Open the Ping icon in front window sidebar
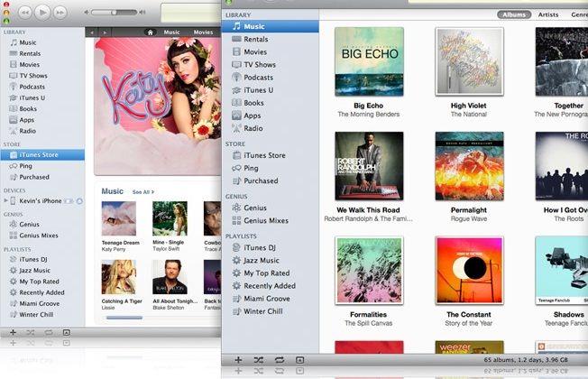Viewport: 588px width, 379px height. click(236, 168)
